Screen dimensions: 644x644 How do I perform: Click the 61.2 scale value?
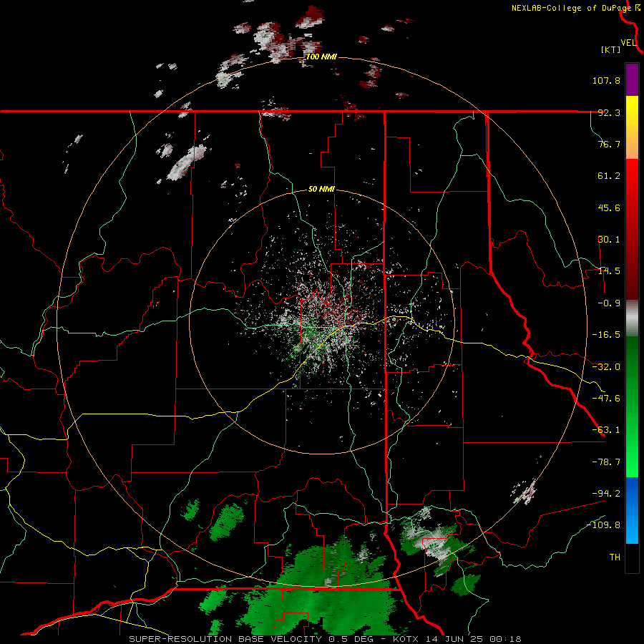[609, 176]
